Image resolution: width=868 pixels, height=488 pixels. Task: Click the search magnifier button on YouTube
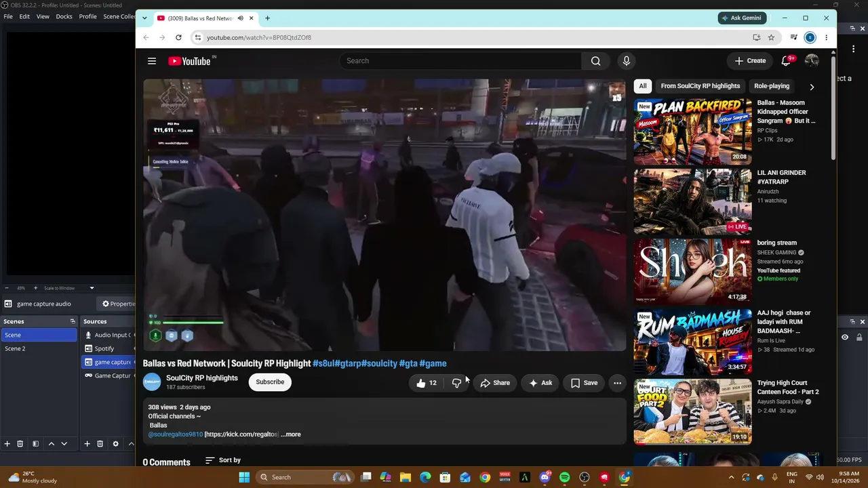point(595,61)
